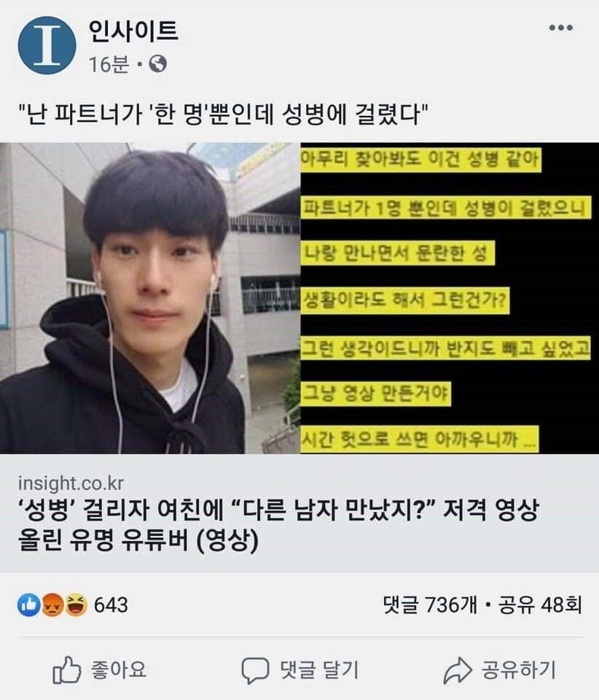This screenshot has width=599, height=700.
Task: Open the 공유 48회 shares count
Action: pyautogui.click(x=540, y=605)
